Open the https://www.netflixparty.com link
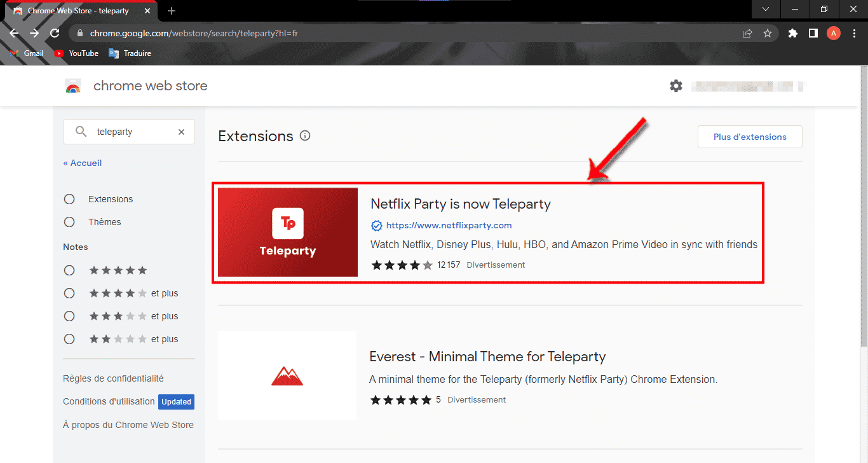Viewport: 868px width, 463px height. [x=449, y=225]
